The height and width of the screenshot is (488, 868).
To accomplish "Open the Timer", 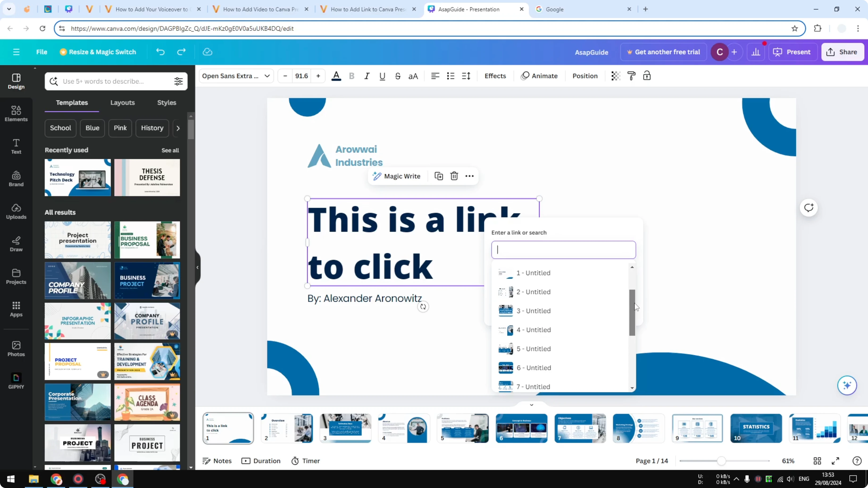I will click(305, 461).
